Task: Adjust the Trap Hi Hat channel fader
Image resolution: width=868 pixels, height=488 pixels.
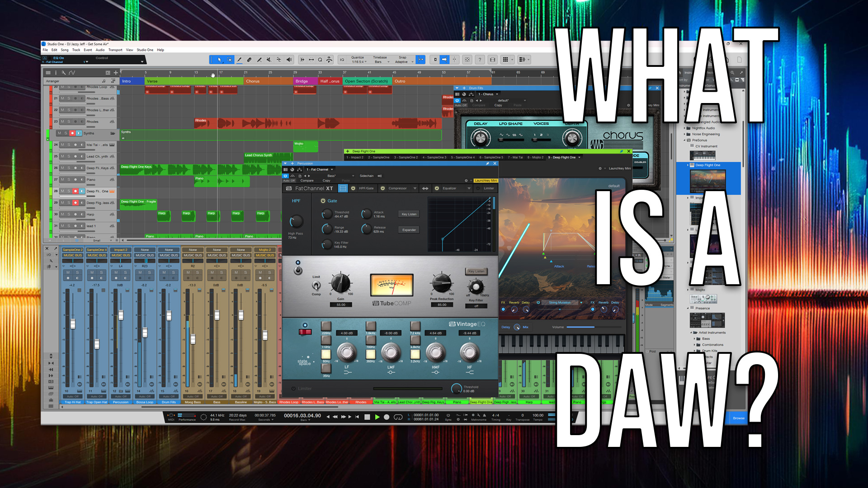Action: 73,324
